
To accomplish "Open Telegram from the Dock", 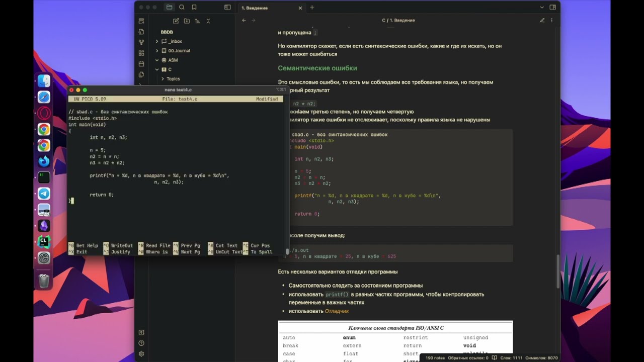I will pos(44,194).
